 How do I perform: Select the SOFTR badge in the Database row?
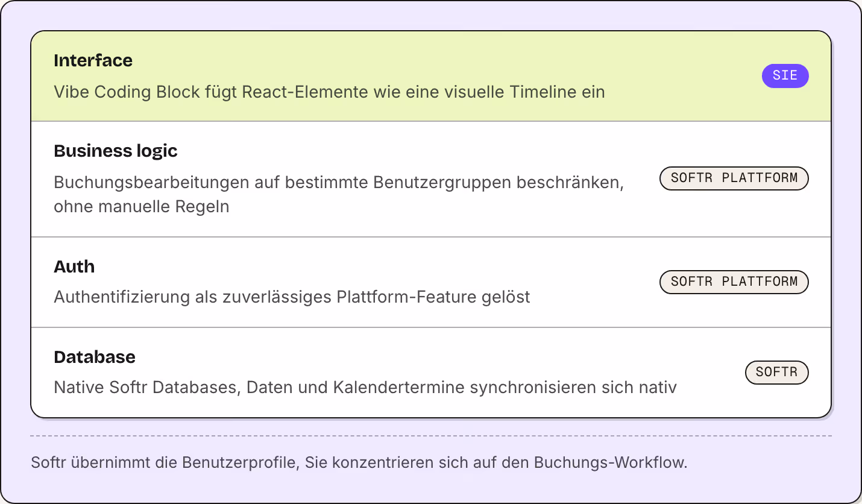click(x=777, y=373)
